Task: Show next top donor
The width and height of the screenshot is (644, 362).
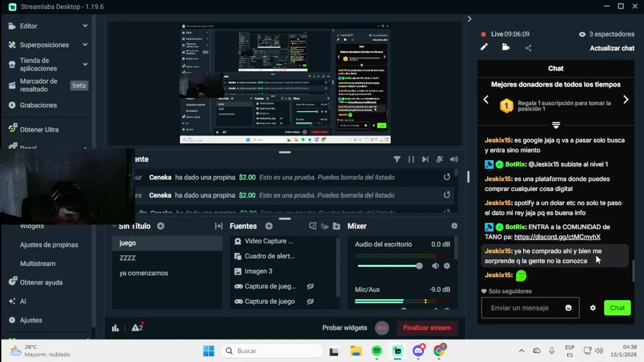Action: pyautogui.click(x=626, y=100)
